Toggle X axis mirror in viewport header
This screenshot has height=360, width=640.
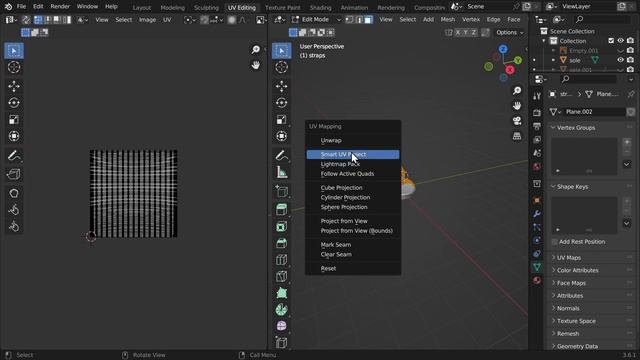click(x=458, y=32)
